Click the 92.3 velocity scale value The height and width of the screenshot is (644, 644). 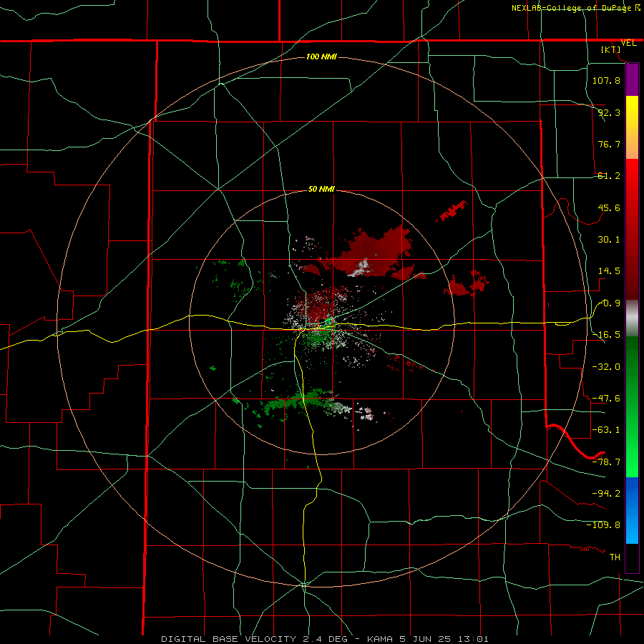tap(609, 112)
